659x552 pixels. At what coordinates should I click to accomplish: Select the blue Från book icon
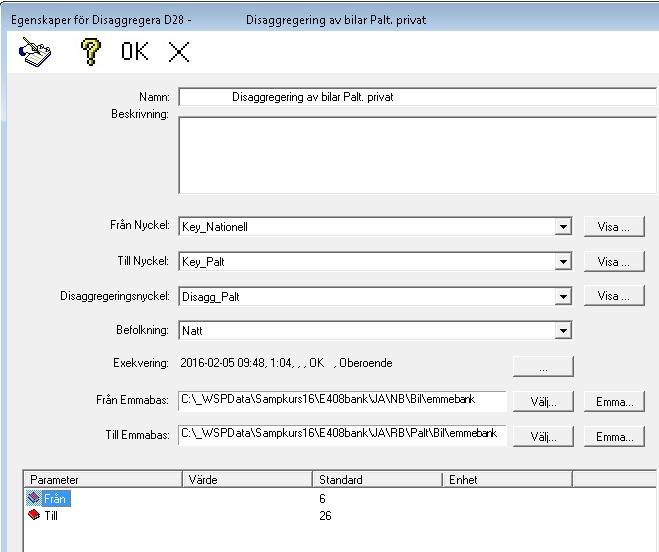(34, 499)
